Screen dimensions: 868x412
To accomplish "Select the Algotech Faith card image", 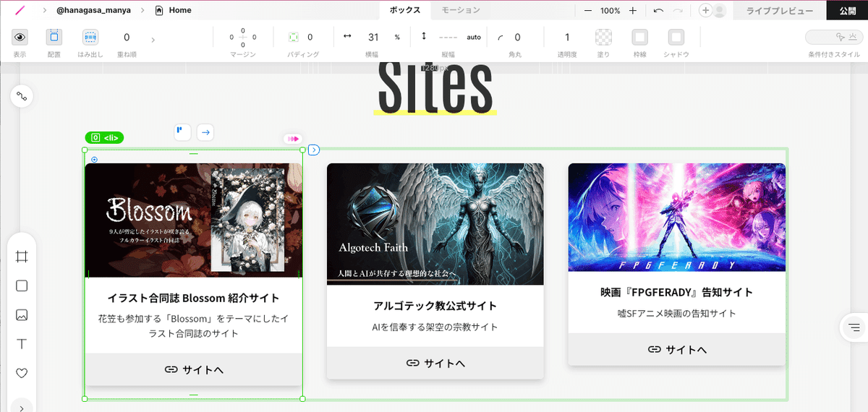I will [x=435, y=223].
